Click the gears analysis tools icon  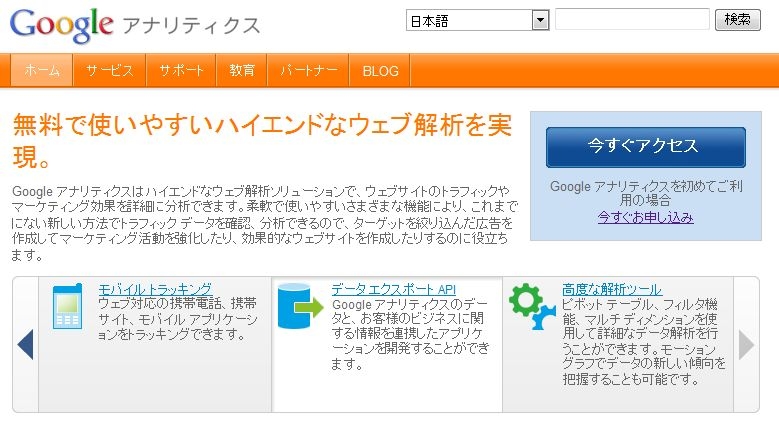(x=532, y=306)
